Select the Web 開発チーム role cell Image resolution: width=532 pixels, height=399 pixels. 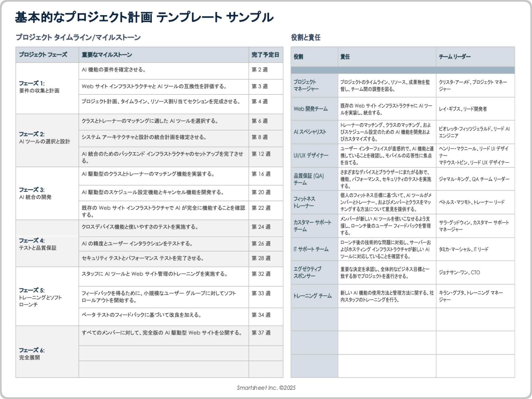point(314,109)
